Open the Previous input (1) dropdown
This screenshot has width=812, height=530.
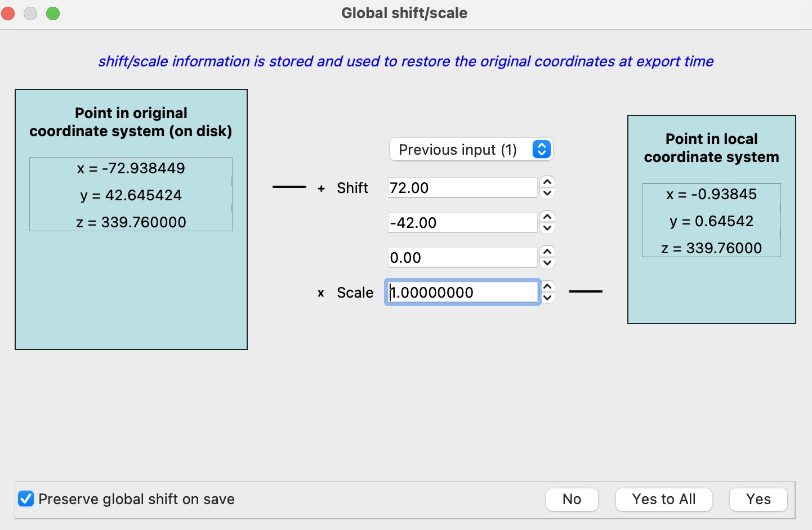(x=471, y=150)
